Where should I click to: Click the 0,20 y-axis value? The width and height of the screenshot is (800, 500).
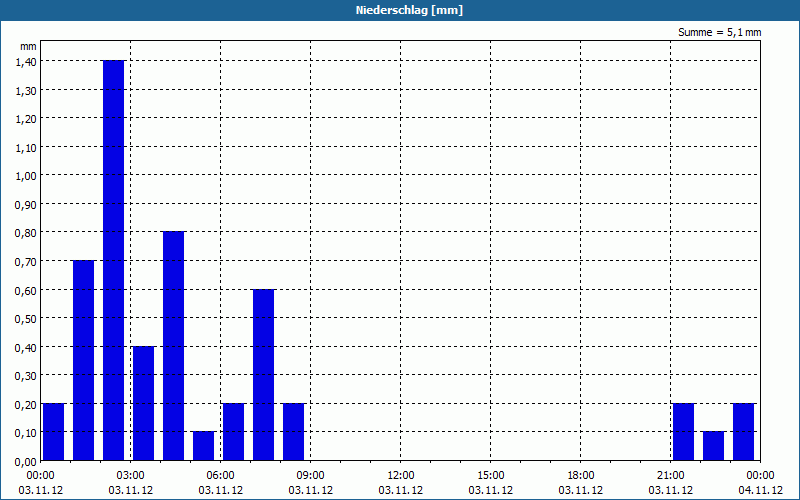pos(26,404)
